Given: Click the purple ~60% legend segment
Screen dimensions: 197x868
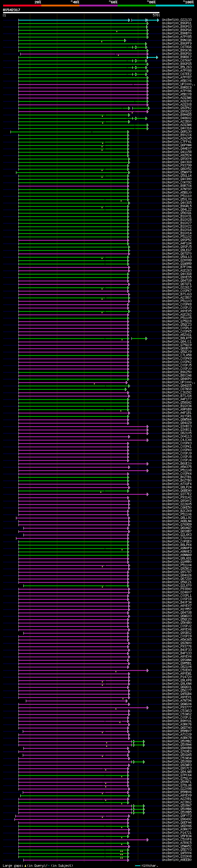Looking at the screenshot, I should coord(99,6).
